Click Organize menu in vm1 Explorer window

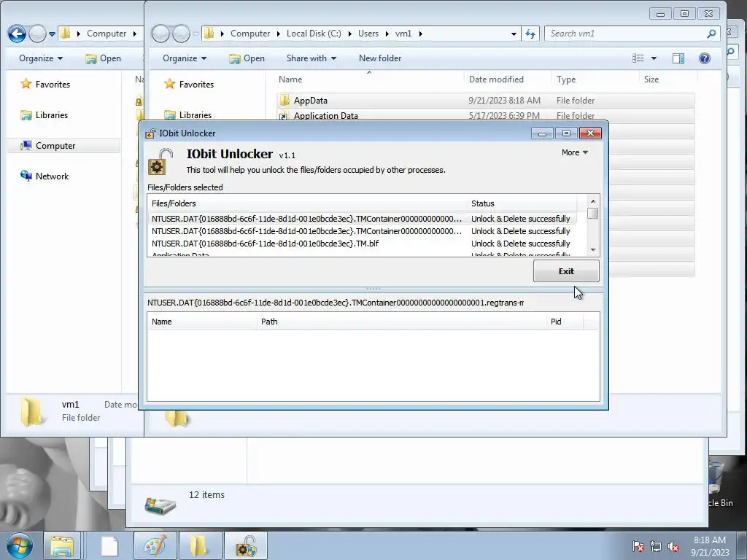click(x=185, y=58)
